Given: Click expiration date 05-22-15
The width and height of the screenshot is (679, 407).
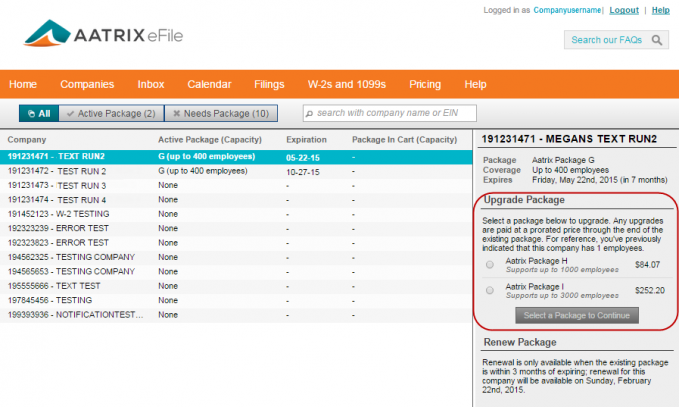Looking at the screenshot, I should coord(303,158).
